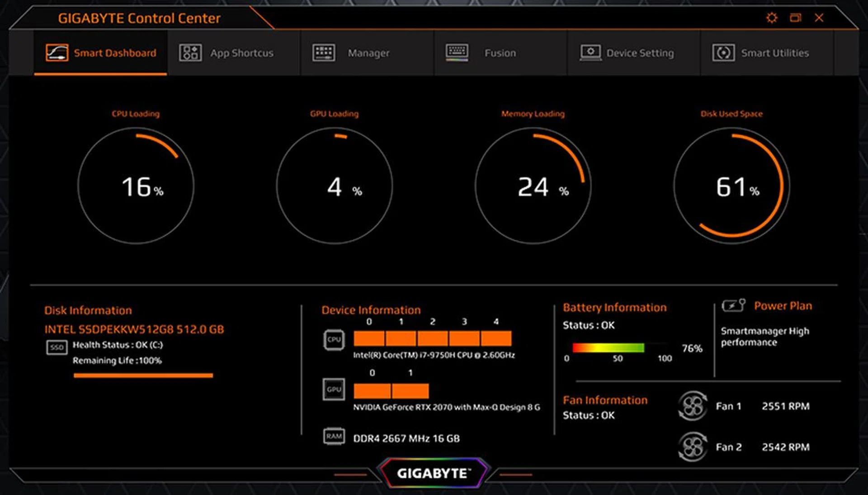Click the SSD disk icon

tap(57, 347)
